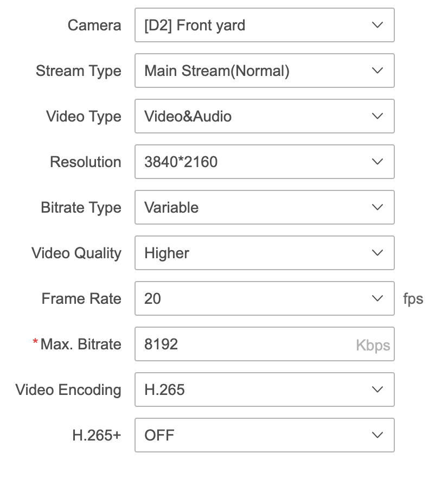Open the Video Quality dropdown
Viewport: 448px width, 485px height.
point(264,253)
